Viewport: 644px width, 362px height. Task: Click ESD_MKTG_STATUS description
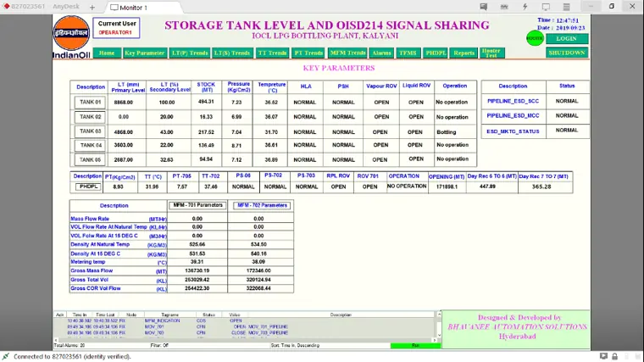click(x=513, y=131)
